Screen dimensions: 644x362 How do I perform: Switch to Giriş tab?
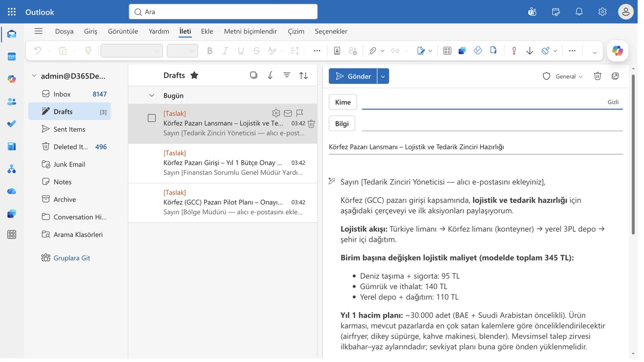point(91,31)
